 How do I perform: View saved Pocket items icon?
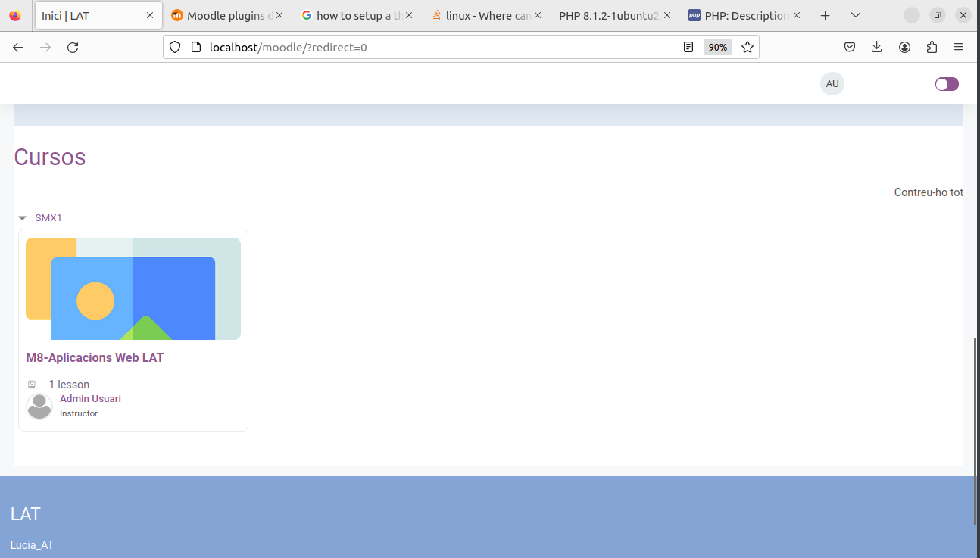point(849,47)
